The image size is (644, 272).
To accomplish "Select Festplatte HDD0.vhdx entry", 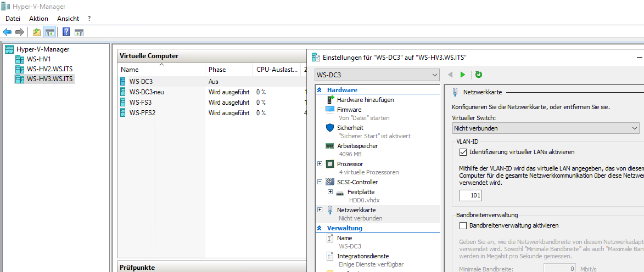I will [x=361, y=191].
